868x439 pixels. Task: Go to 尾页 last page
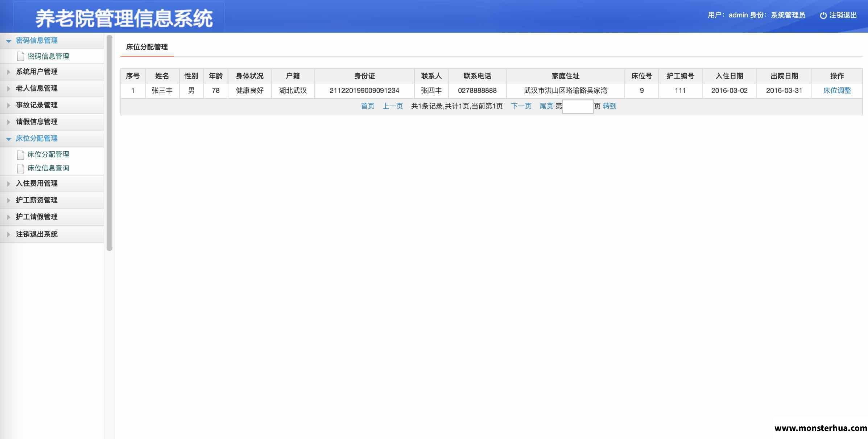tap(546, 106)
